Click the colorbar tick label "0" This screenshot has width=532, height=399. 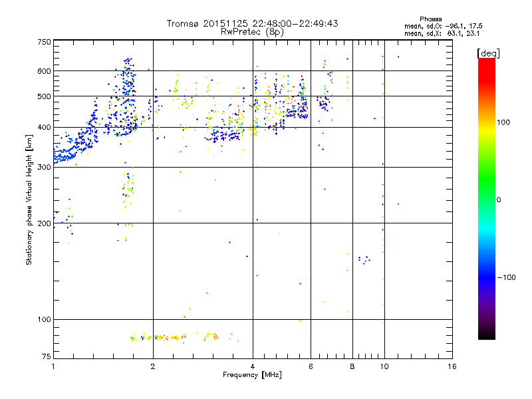click(x=498, y=199)
